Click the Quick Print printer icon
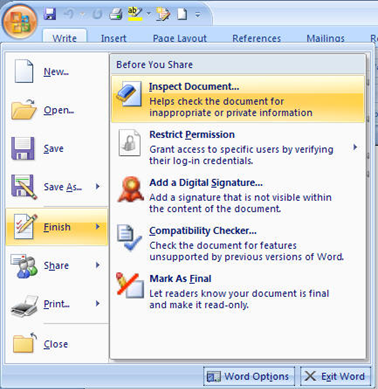The image size is (378, 389). [x=116, y=14]
